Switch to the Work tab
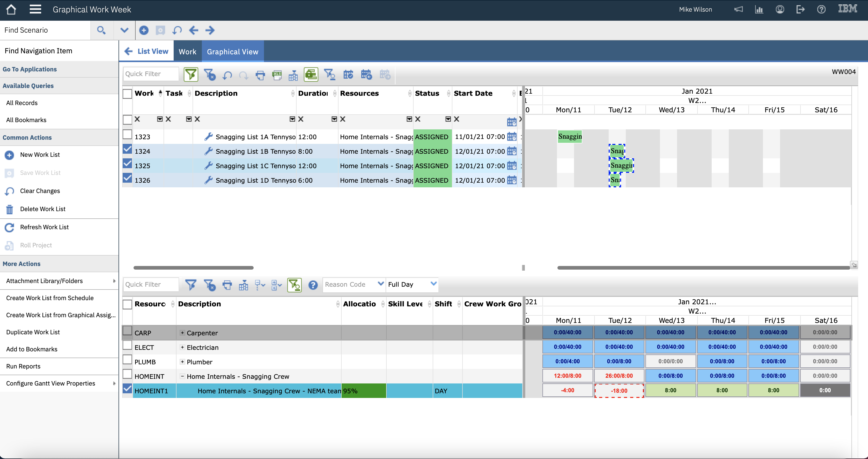 187,51
